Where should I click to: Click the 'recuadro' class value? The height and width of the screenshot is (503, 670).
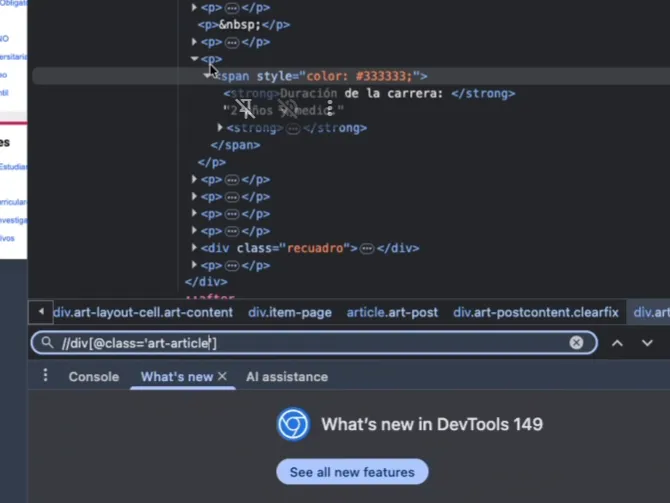[x=315, y=248]
